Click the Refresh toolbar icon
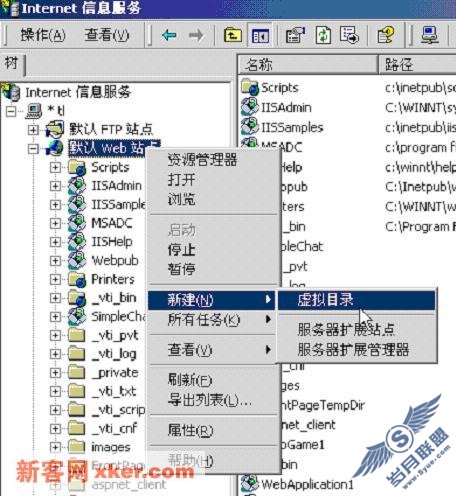This screenshot has height=496, width=456. click(x=323, y=35)
